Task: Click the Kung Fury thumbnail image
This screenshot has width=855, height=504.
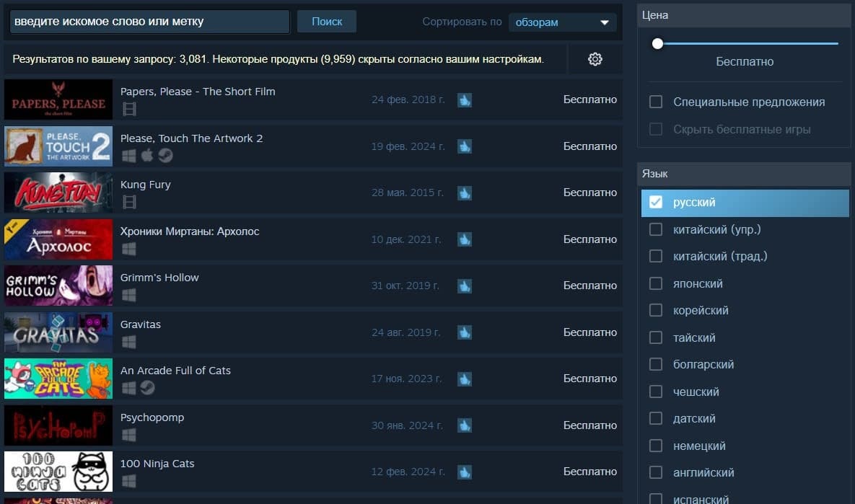Action: coord(58,193)
